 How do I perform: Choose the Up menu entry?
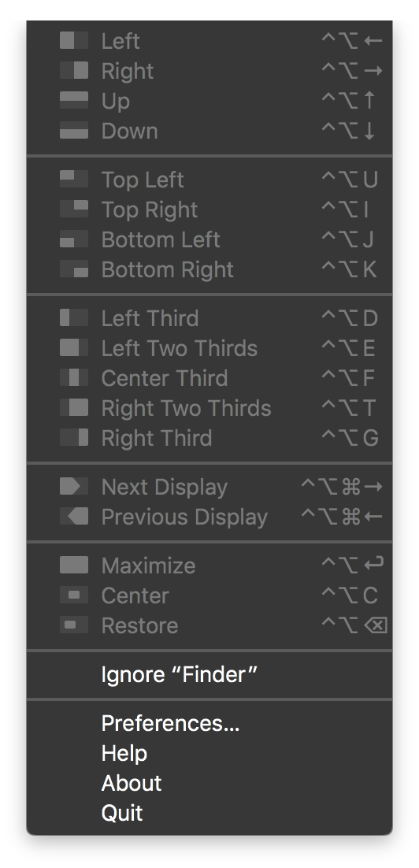pos(209,101)
